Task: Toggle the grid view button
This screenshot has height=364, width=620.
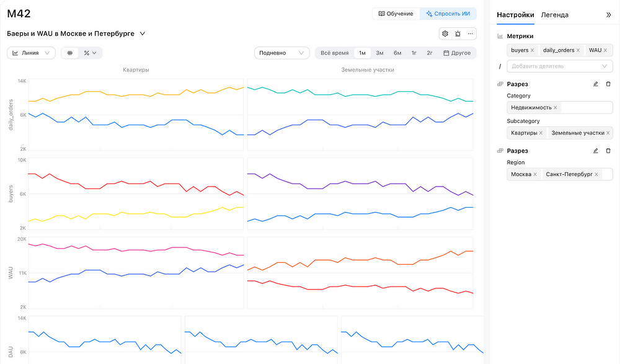Action: tap(69, 53)
